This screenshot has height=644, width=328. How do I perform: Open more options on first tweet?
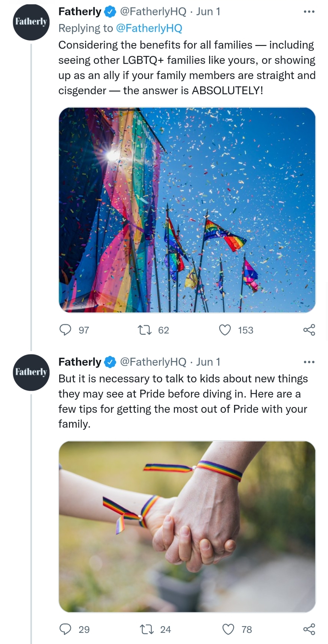point(309,11)
